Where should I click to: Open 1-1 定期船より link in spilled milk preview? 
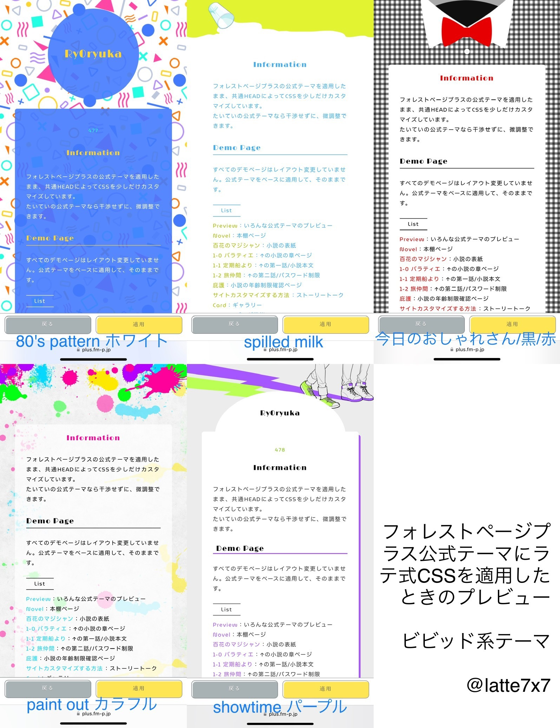[x=232, y=265]
